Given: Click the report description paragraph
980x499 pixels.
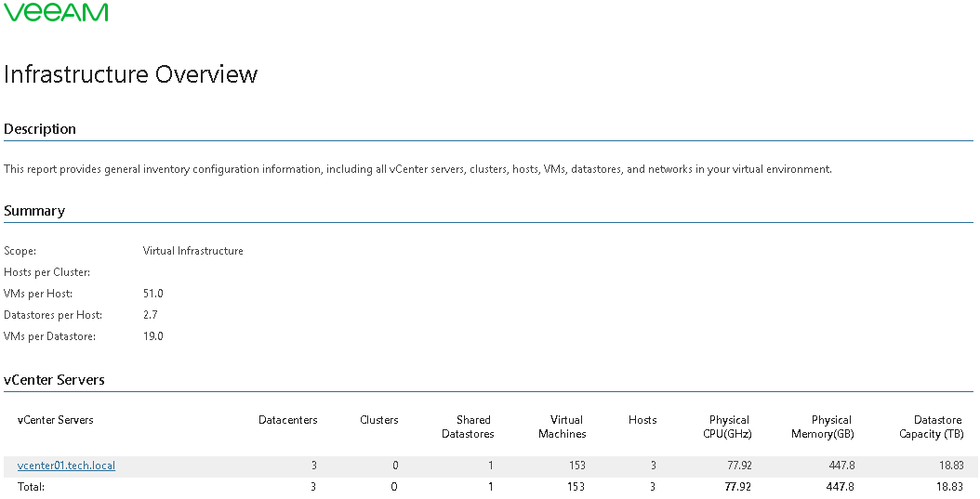Looking at the screenshot, I should coord(417,169).
